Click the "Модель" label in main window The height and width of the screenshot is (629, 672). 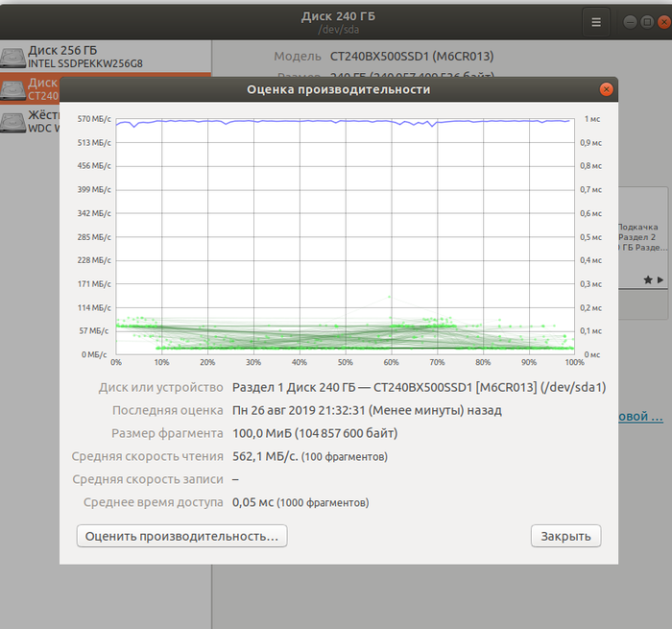pyautogui.click(x=298, y=56)
